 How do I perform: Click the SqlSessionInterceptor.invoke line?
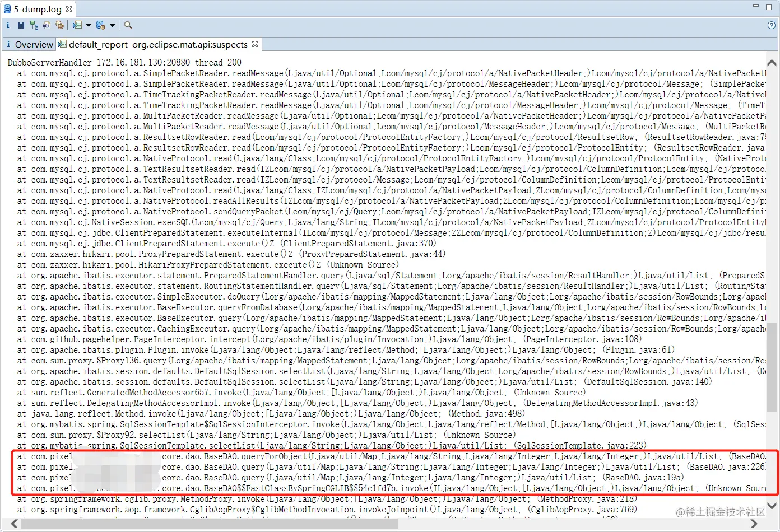[391, 424]
